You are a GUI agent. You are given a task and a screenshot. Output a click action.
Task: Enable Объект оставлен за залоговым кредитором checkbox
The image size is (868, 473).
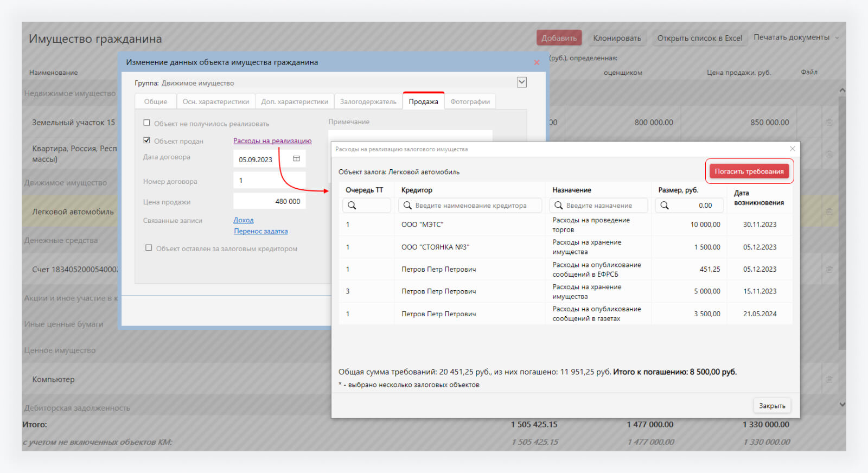[x=149, y=248]
